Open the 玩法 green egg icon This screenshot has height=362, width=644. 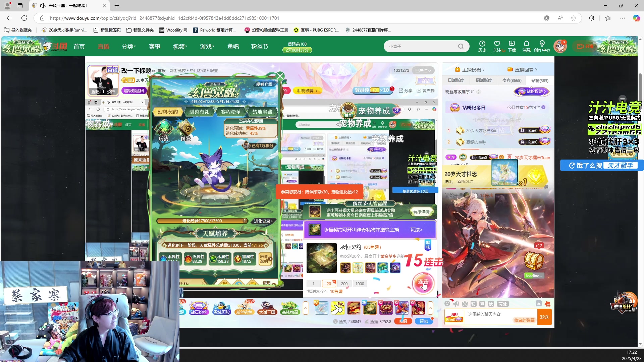(x=163, y=130)
